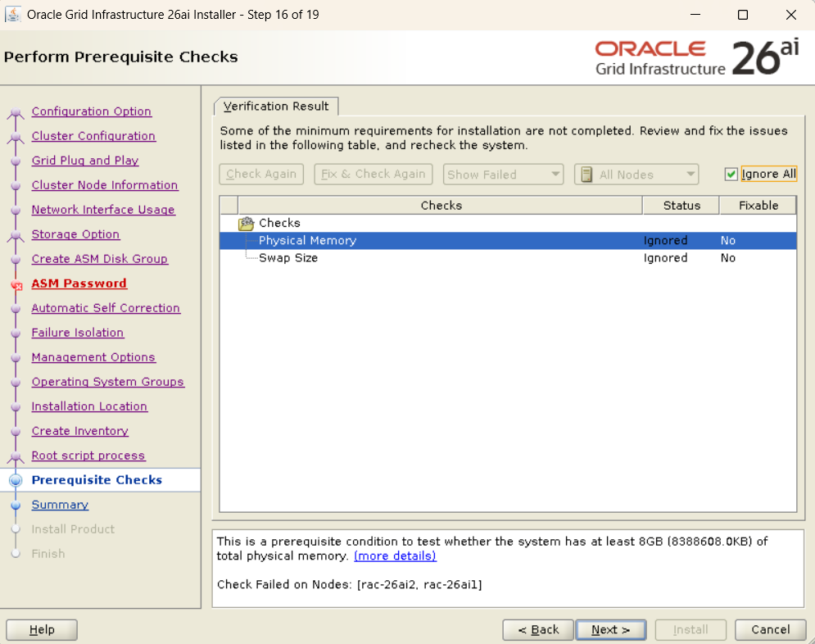The image size is (815, 644).
Task: Click the Configuration Option step marker
Action: pyautogui.click(x=16, y=113)
